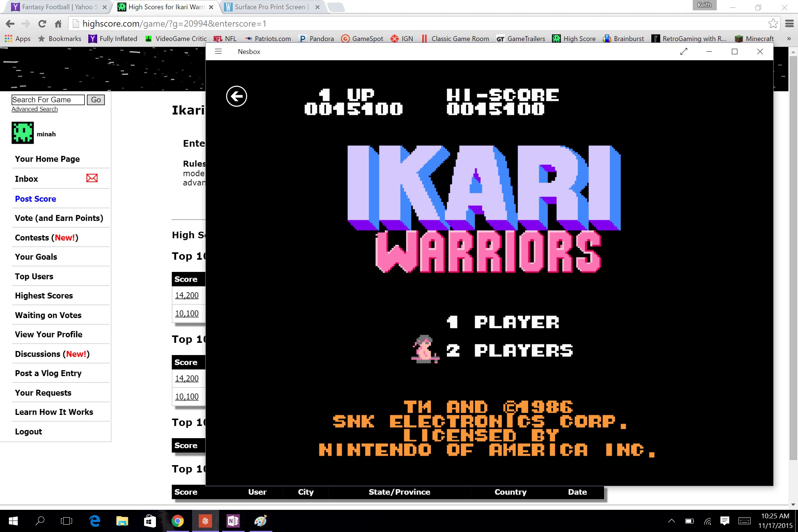Open Discussions in the sidebar
Screen dimensions: 798x532
pyautogui.click(x=52, y=354)
